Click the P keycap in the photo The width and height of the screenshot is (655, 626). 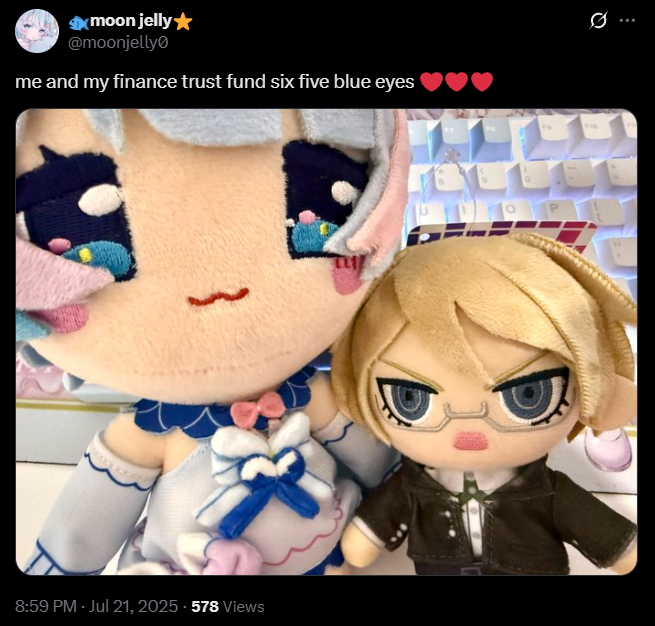[x=554, y=209]
